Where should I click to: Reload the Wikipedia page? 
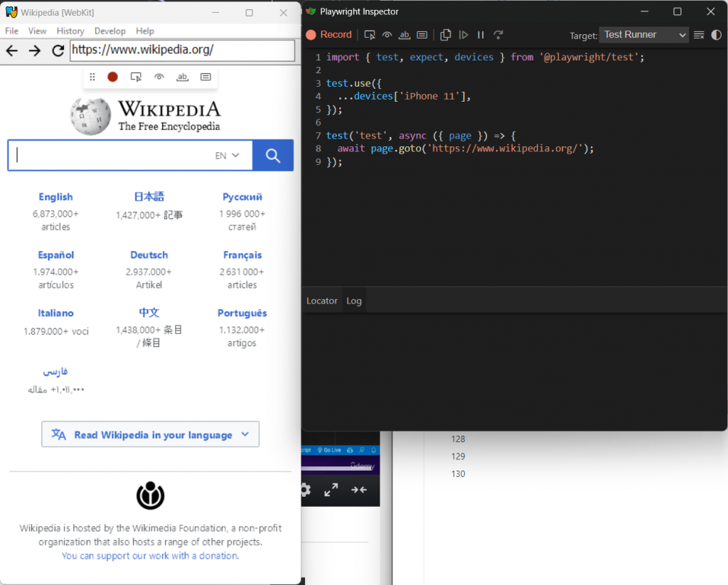58,50
